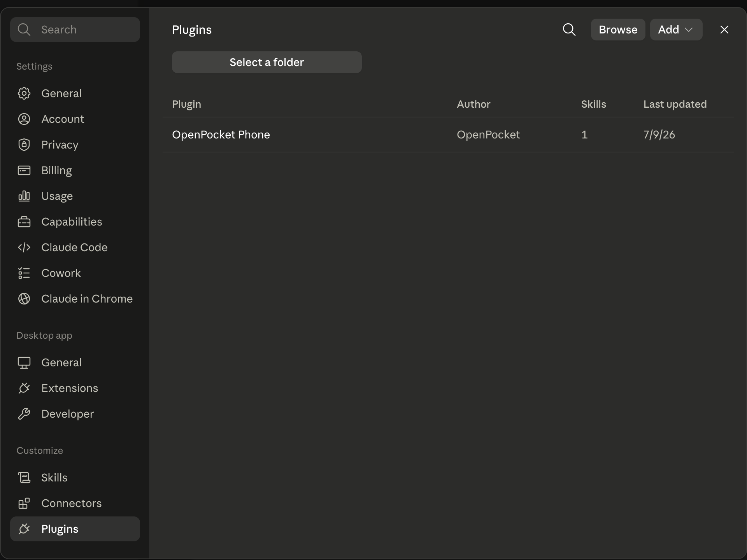Open the OpenPocket Phone plugin row
Image resolution: width=747 pixels, height=560 pixels.
(x=448, y=135)
